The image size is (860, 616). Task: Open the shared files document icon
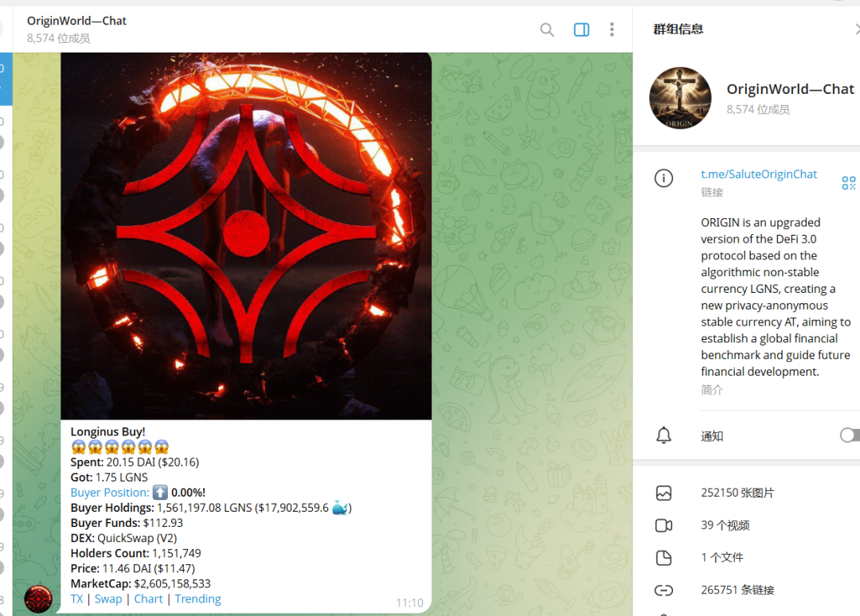(663, 558)
